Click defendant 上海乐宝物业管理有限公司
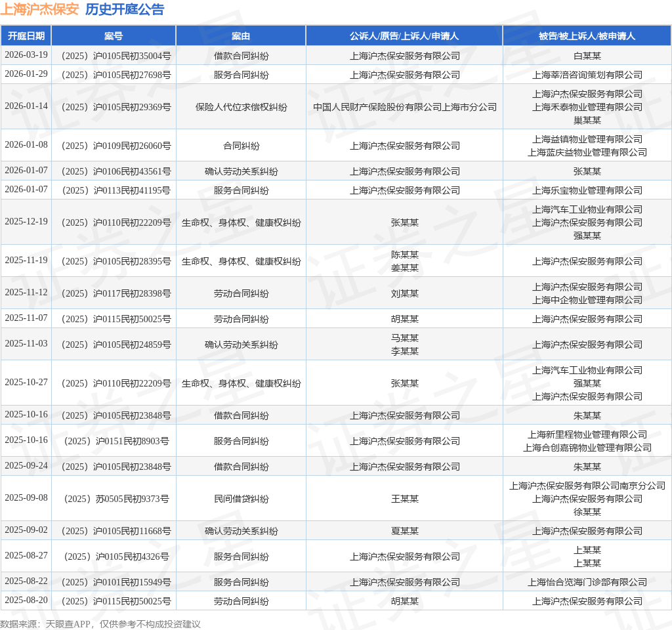Image resolution: width=672 pixels, height=630 pixels. [587, 190]
